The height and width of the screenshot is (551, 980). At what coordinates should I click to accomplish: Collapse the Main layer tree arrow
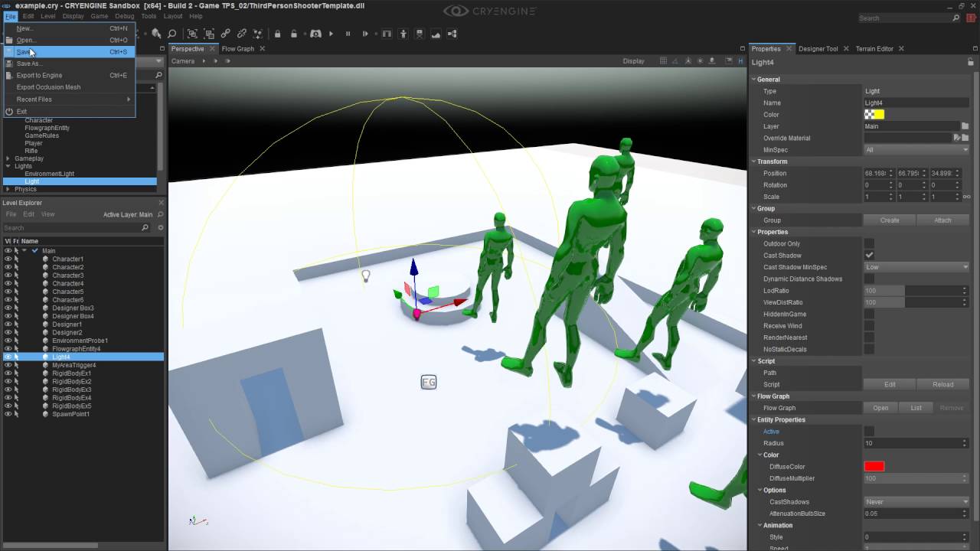(24, 251)
